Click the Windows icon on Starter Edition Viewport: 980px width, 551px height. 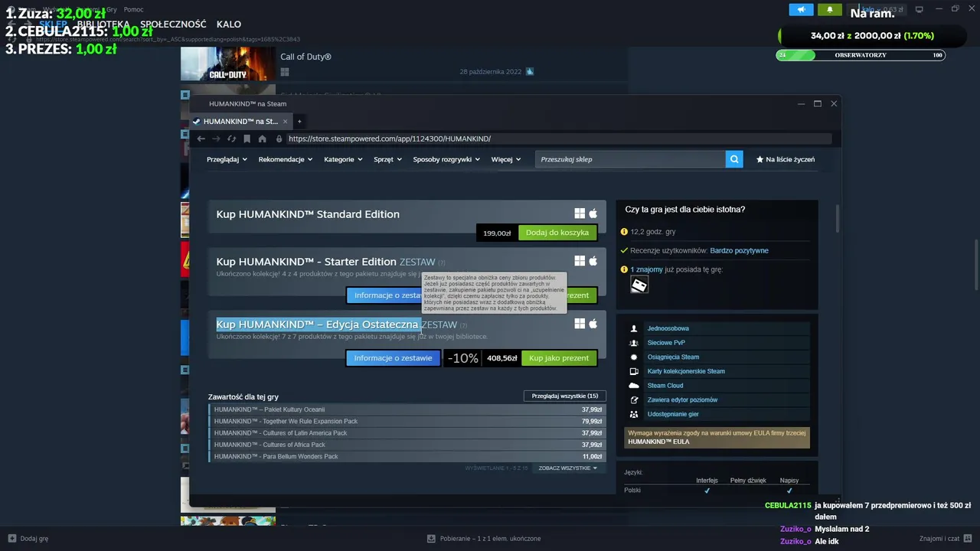click(x=580, y=261)
